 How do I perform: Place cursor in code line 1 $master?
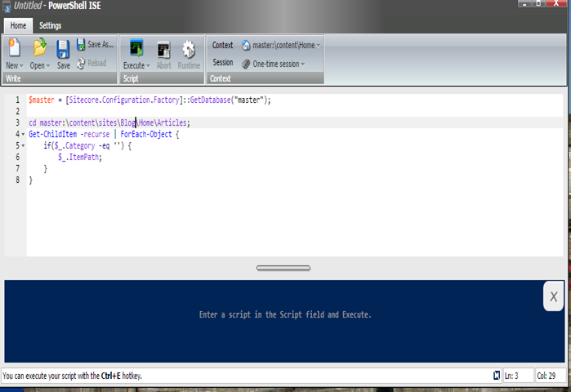42,100
